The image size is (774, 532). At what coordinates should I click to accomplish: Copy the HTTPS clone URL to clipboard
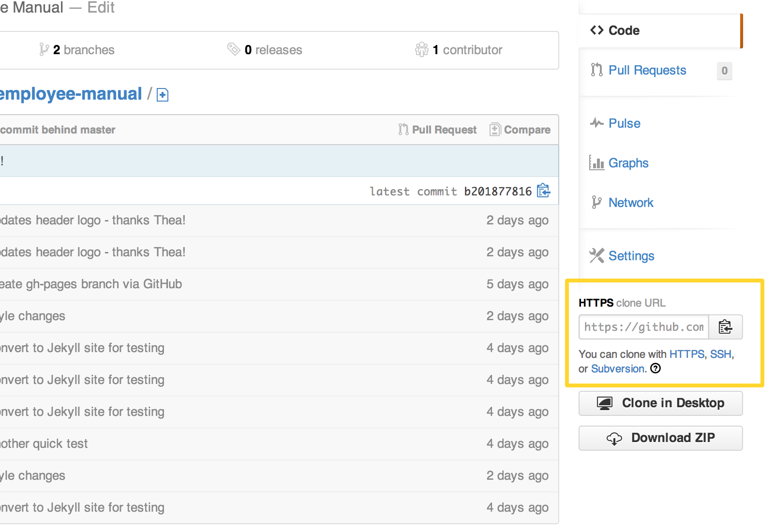[x=725, y=327]
